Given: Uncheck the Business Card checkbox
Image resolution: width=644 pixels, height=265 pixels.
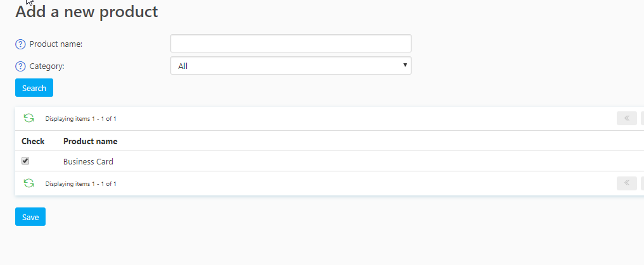Looking at the screenshot, I should [x=25, y=161].
